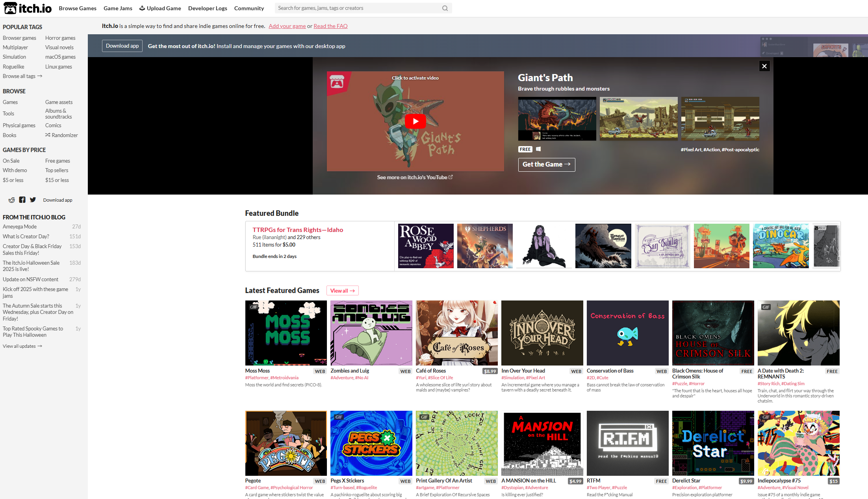Expand Browse all tags arrow link
This screenshot has height=499, width=868.
[x=22, y=76]
